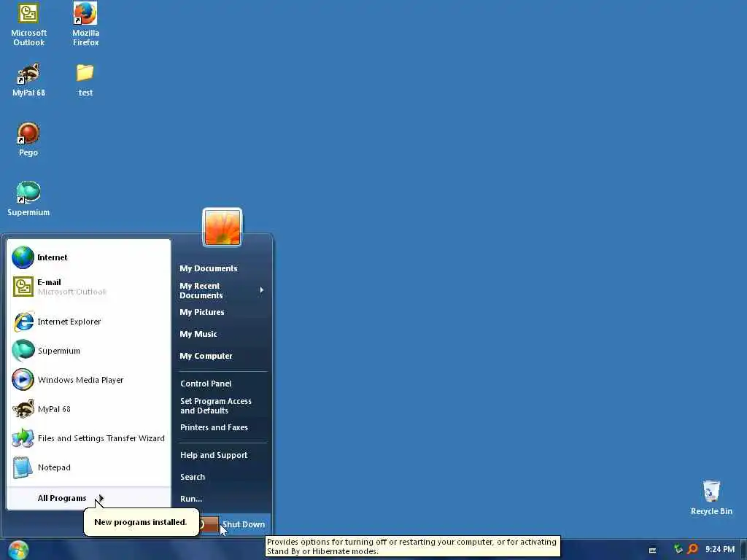The image size is (747, 560).
Task: Open Microsoft Outlook desktop shortcut
Action: (28, 25)
